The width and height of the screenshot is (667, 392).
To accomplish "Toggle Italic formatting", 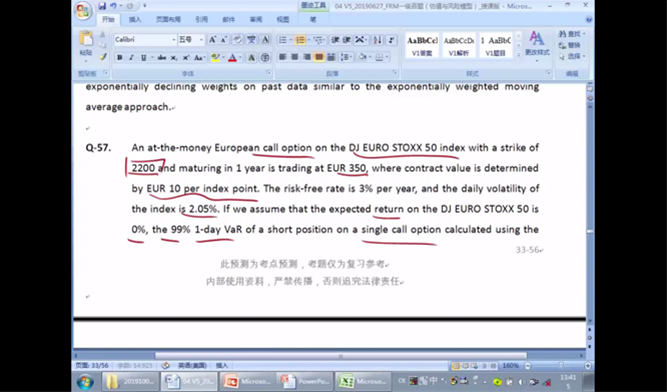I will 131,57.
